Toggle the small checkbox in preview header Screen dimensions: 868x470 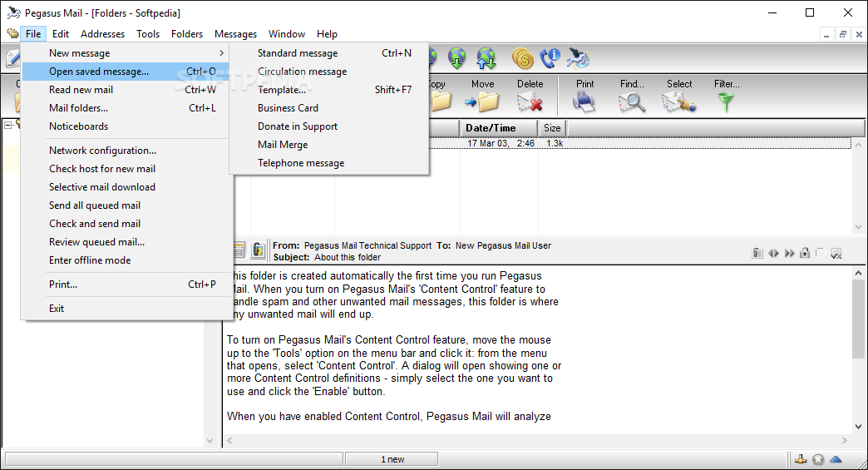(821, 252)
